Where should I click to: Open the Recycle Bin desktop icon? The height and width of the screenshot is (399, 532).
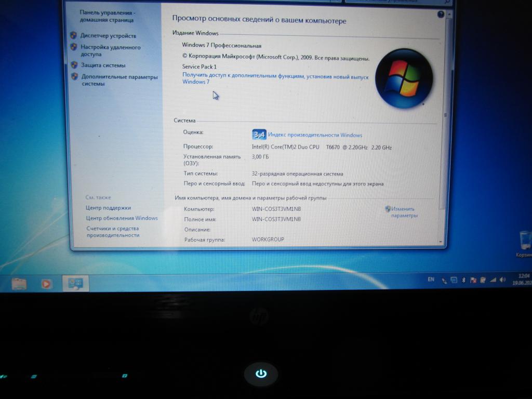coord(525,244)
